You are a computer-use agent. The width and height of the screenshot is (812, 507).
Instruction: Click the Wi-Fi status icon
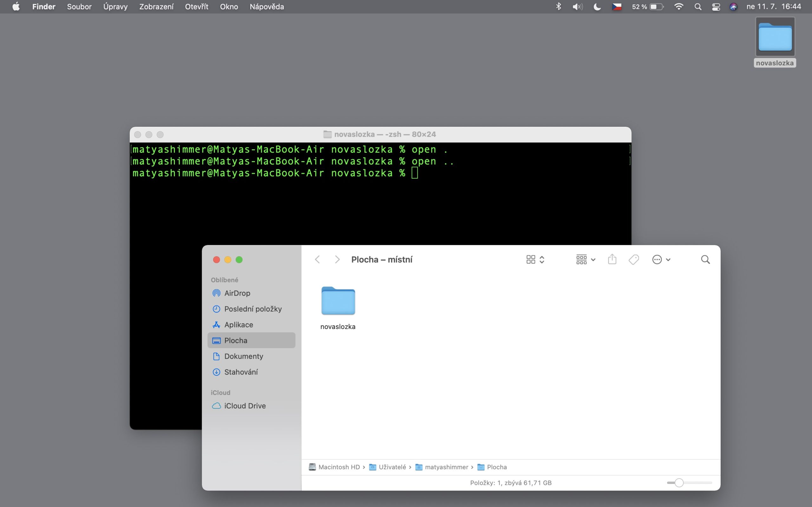678,7
